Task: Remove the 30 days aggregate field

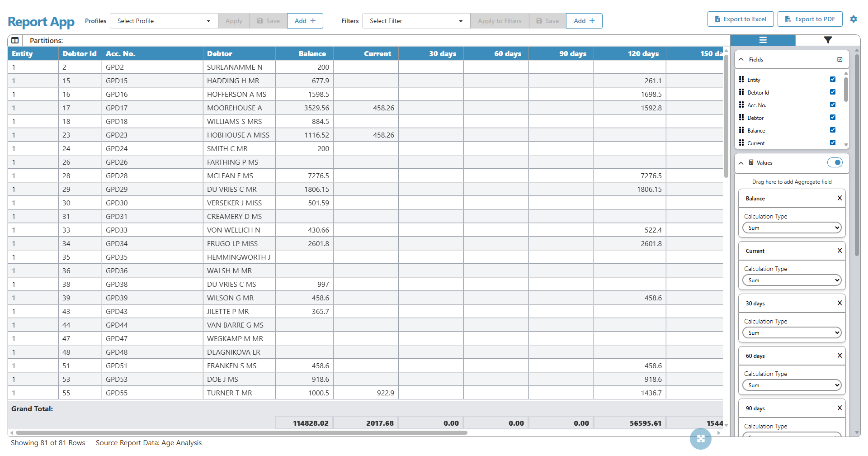Action: point(839,303)
